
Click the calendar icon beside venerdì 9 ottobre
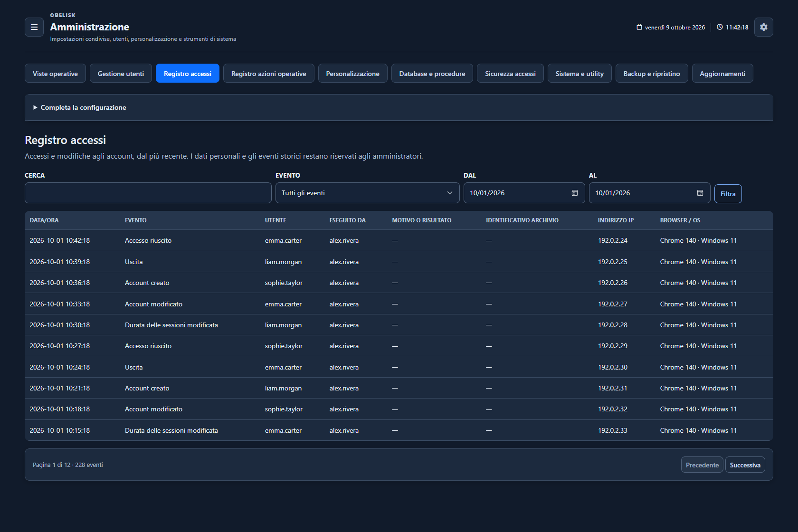pyautogui.click(x=639, y=27)
